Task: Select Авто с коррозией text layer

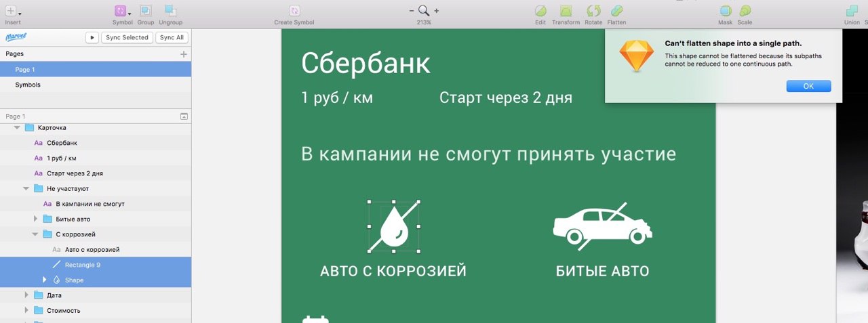Action: [x=96, y=249]
